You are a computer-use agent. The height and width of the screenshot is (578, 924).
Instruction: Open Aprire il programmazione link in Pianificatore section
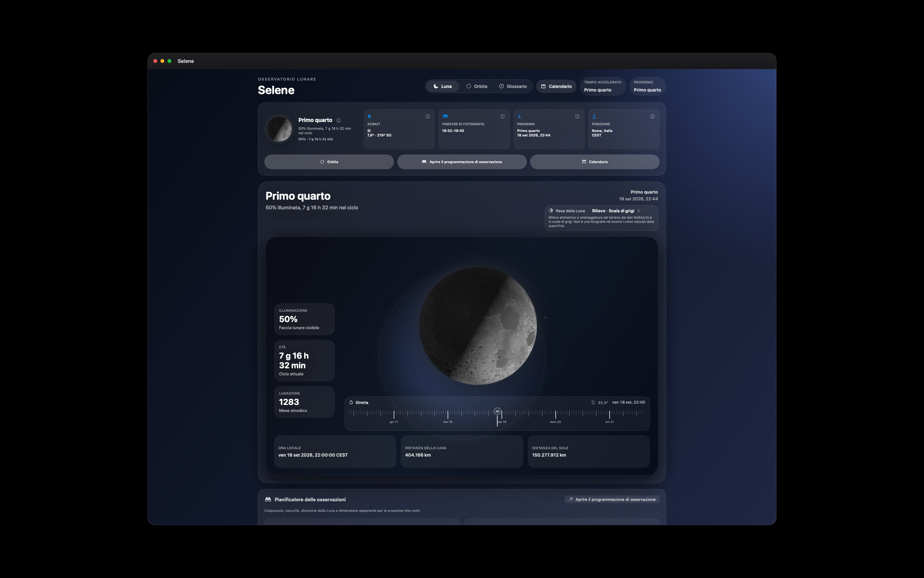[612, 499]
